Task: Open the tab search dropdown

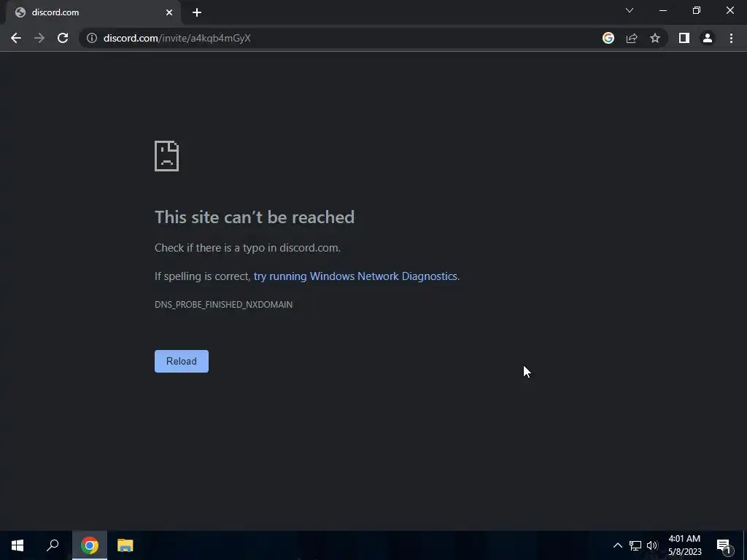Action: point(630,10)
